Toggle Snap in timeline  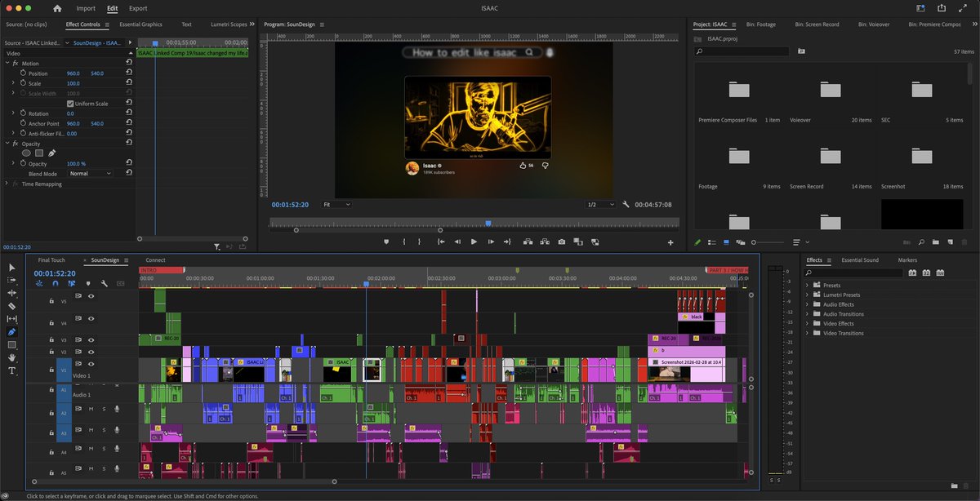coord(56,283)
